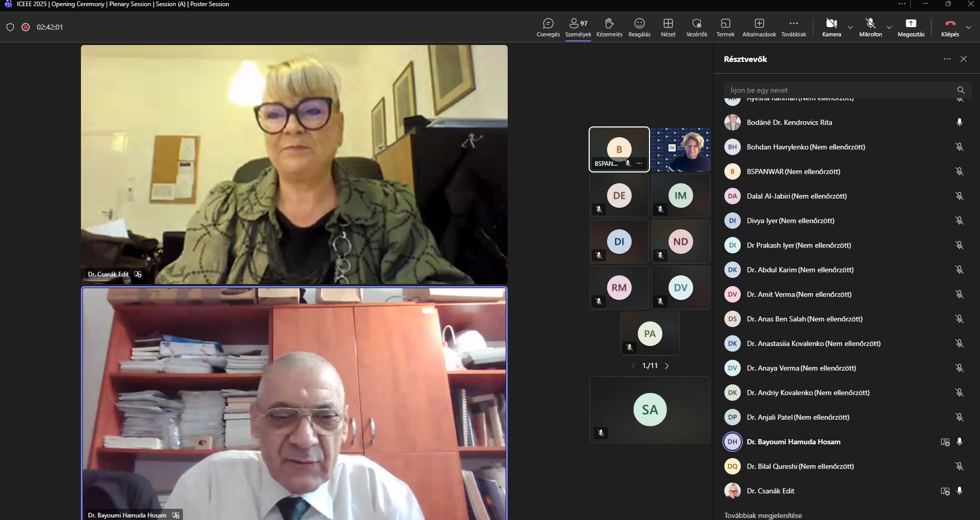Toggle mute for Bodáné Dr. Kendrovics Rita
Viewport: 980px width, 520px height.
tap(959, 122)
